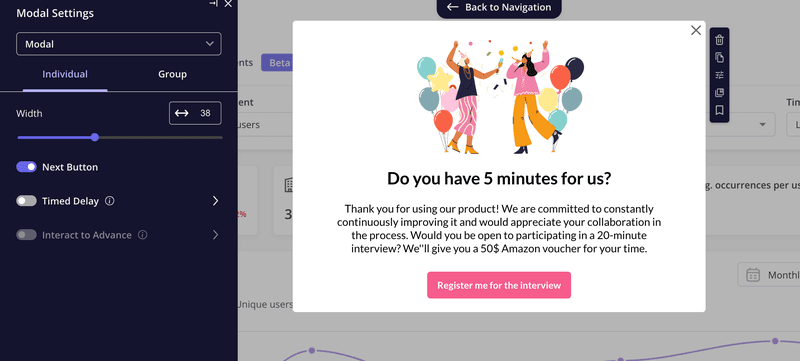Click the Width label

pyautogui.click(x=29, y=113)
